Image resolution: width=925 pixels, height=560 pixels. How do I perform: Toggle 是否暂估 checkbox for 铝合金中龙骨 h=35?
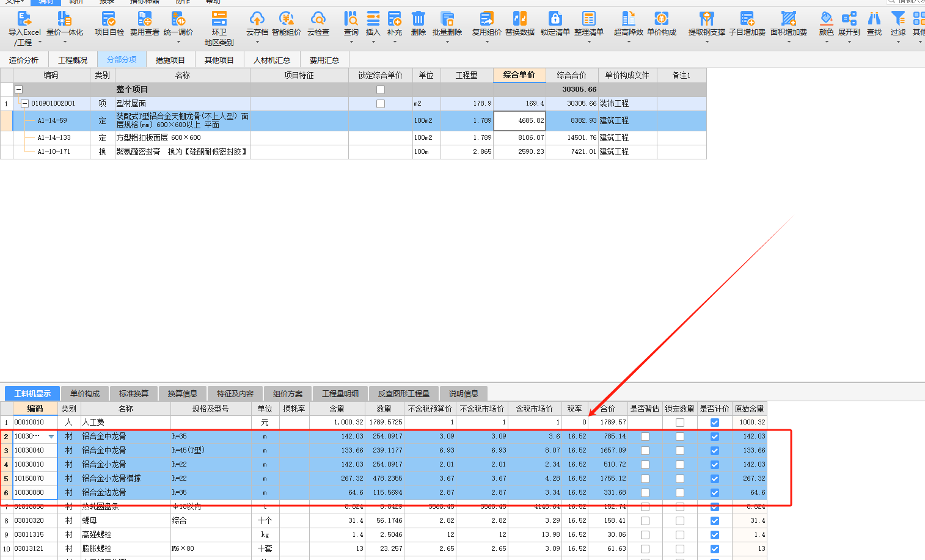point(645,437)
